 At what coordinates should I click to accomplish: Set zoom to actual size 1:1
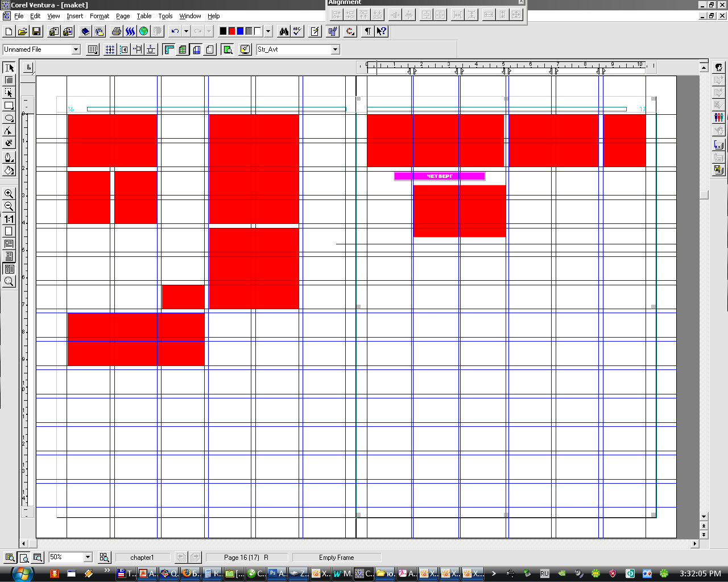click(9, 219)
